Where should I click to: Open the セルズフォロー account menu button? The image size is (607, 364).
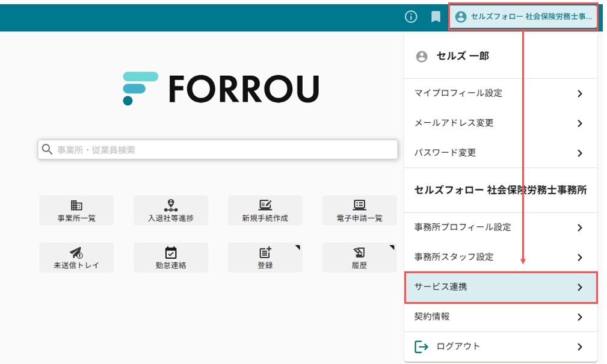[x=523, y=17]
